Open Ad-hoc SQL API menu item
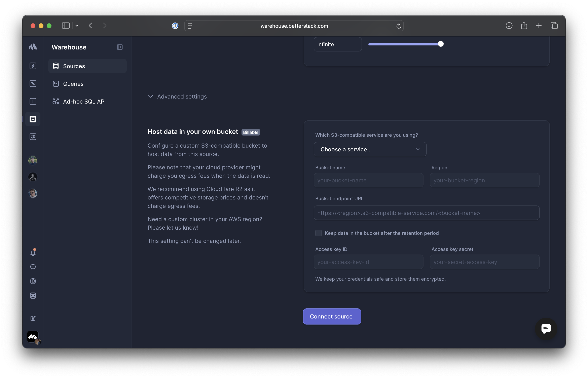588x378 pixels. (84, 101)
